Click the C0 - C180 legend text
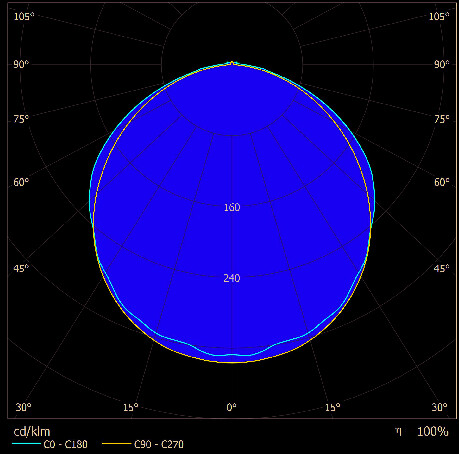 pyautogui.click(x=65, y=444)
